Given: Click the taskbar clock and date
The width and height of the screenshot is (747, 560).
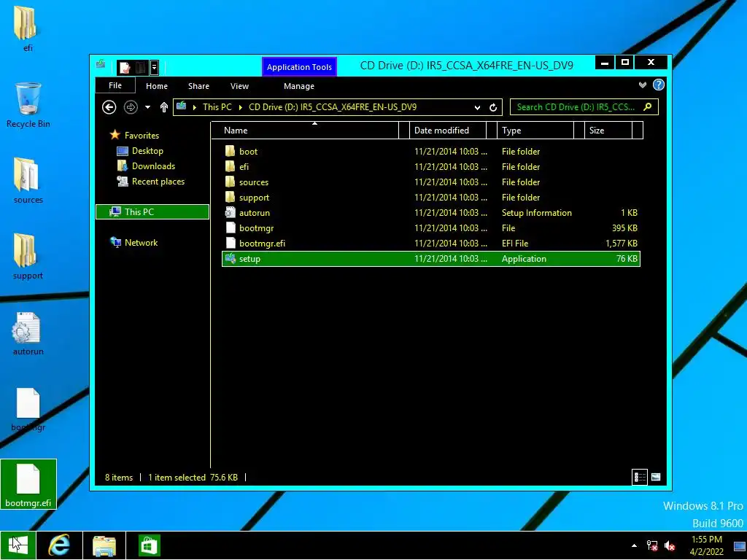Looking at the screenshot, I should click(x=706, y=545).
